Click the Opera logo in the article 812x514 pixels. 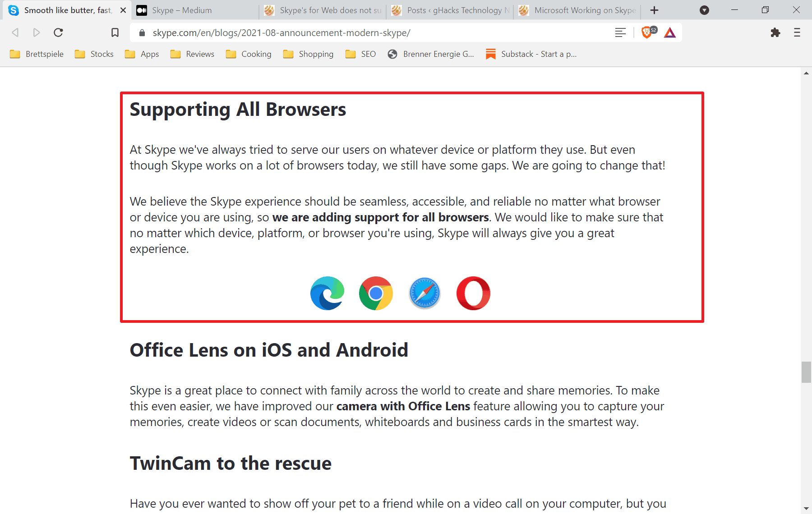tap(473, 293)
